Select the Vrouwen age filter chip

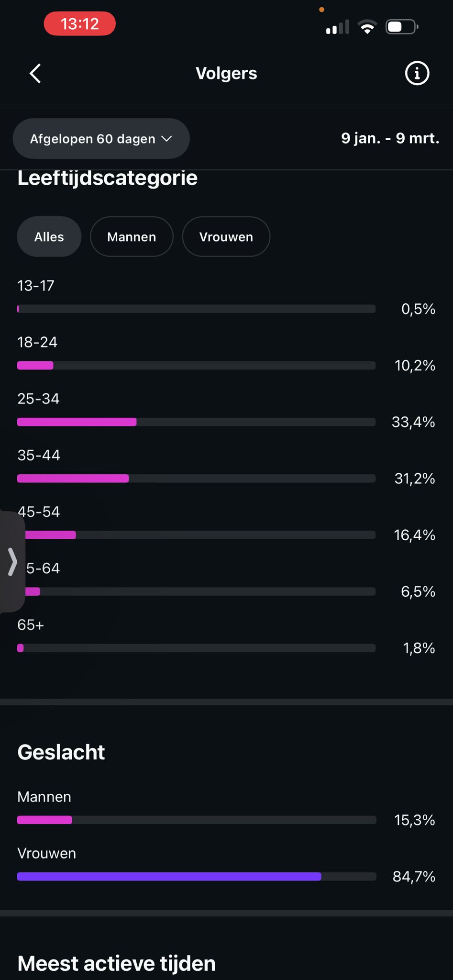[x=226, y=237]
